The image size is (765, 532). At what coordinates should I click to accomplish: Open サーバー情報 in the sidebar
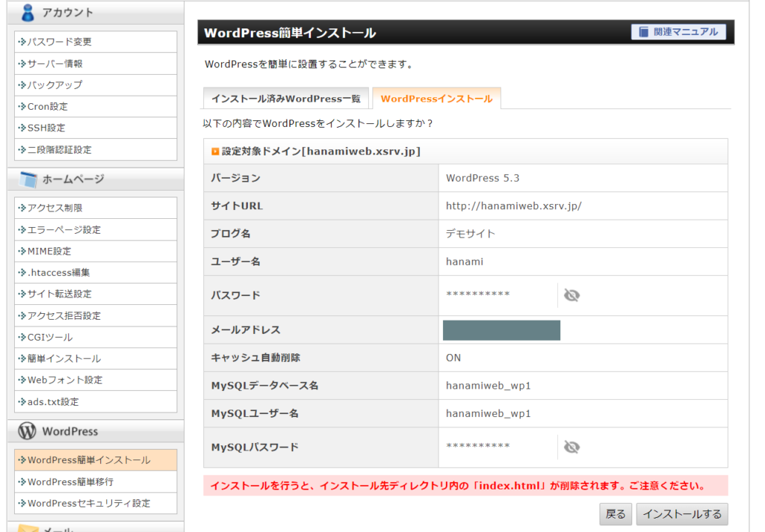[96, 64]
